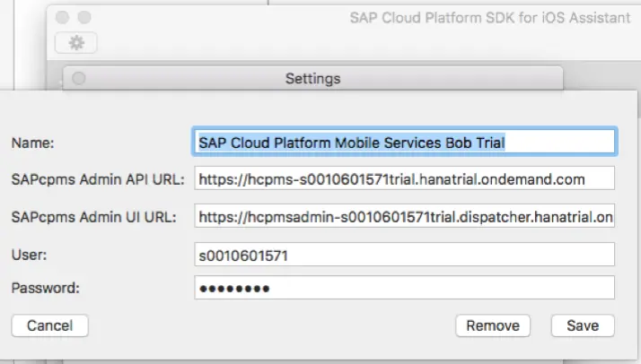This screenshot has height=364, width=641.
Task: Click the second gray window control of the Assistant
Action: pyautogui.click(x=84, y=18)
